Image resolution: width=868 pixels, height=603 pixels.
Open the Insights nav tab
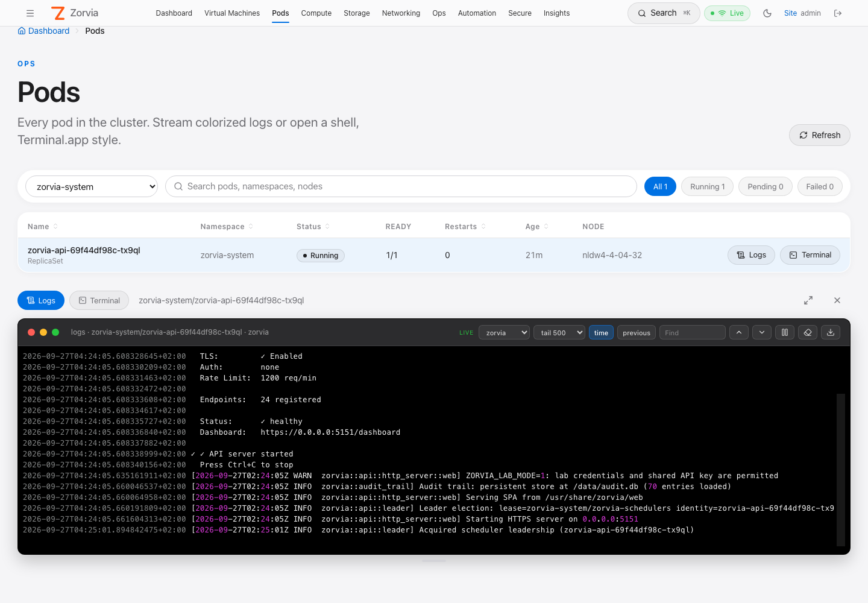[x=556, y=13]
